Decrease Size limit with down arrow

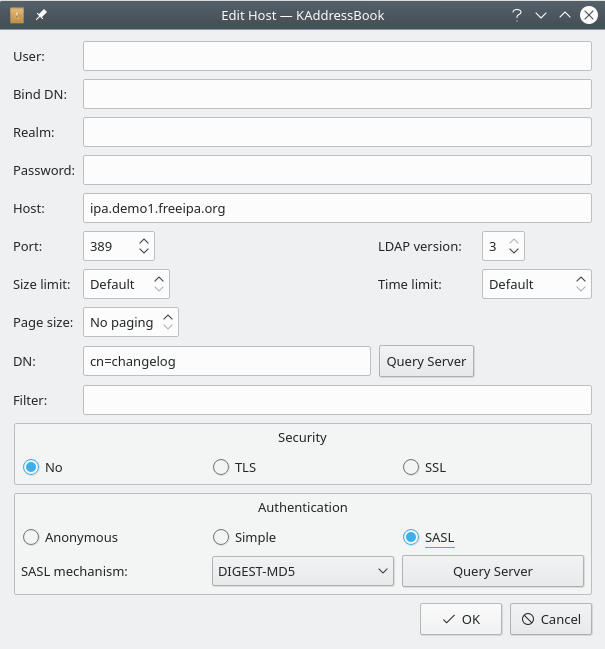[x=159, y=288]
